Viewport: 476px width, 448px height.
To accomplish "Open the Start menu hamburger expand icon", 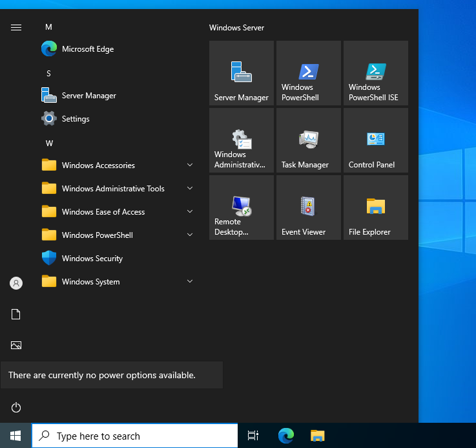I will pos(16,28).
